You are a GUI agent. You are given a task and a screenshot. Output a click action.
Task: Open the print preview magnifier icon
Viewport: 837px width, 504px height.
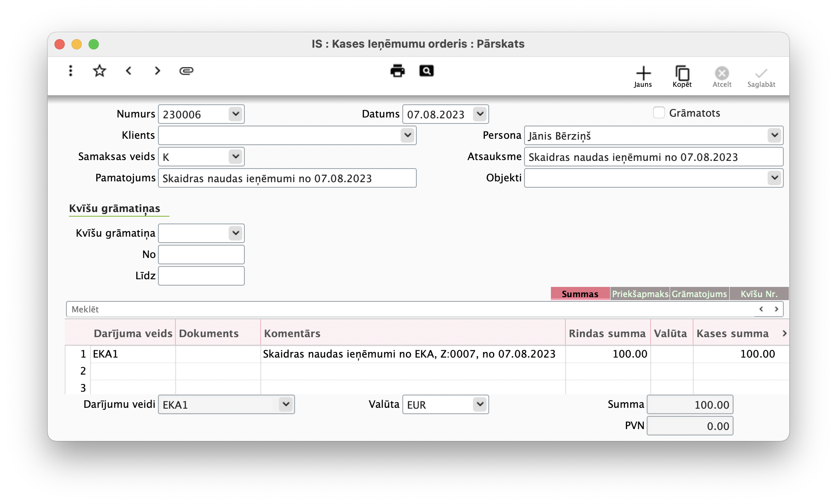pyautogui.click(x=426, y=71)
